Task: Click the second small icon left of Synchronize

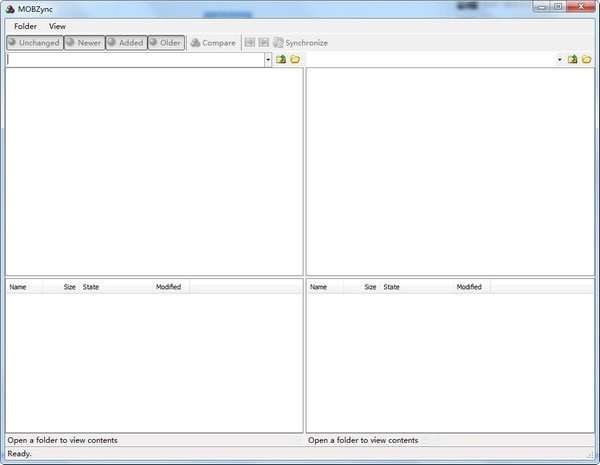Action: [264, 43]
